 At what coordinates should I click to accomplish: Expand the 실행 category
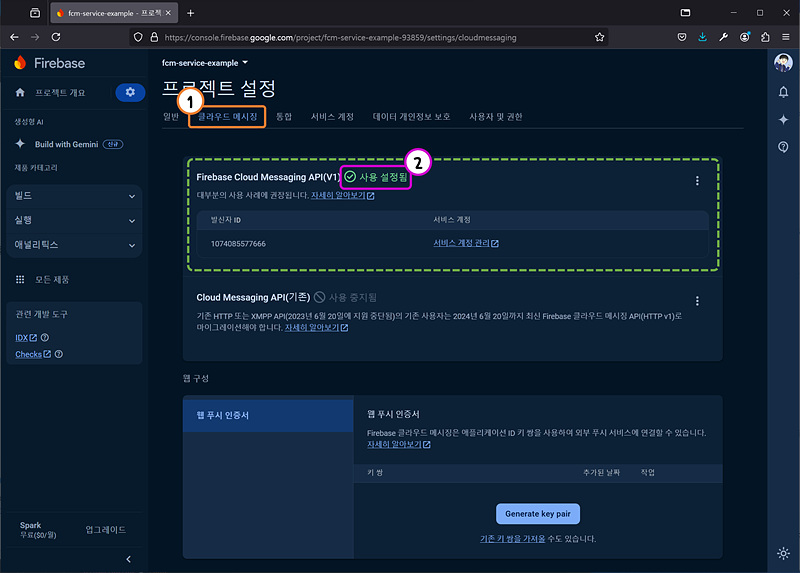(74, 220)
